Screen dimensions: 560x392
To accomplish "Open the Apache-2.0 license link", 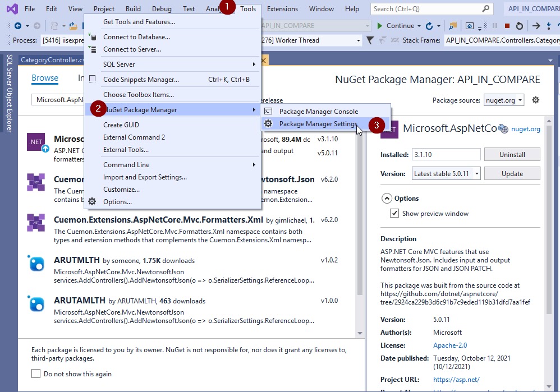I will pos(450,345).
